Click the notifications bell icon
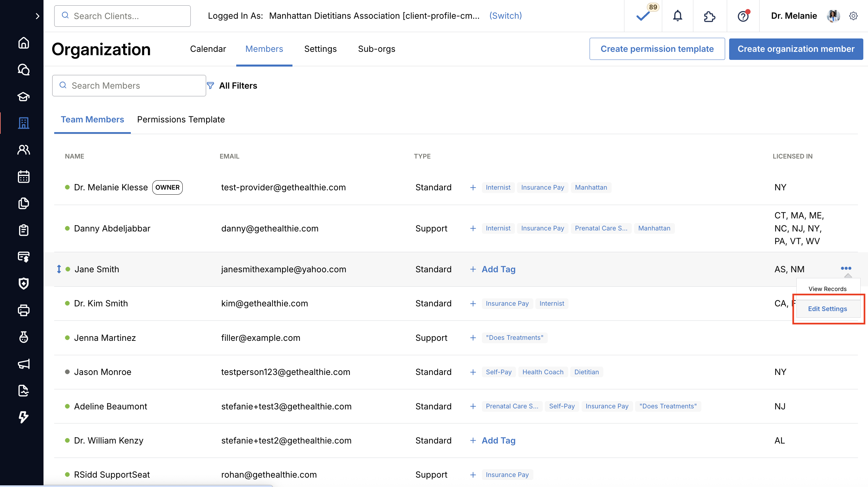868x487 pixels. pos(677,16)
